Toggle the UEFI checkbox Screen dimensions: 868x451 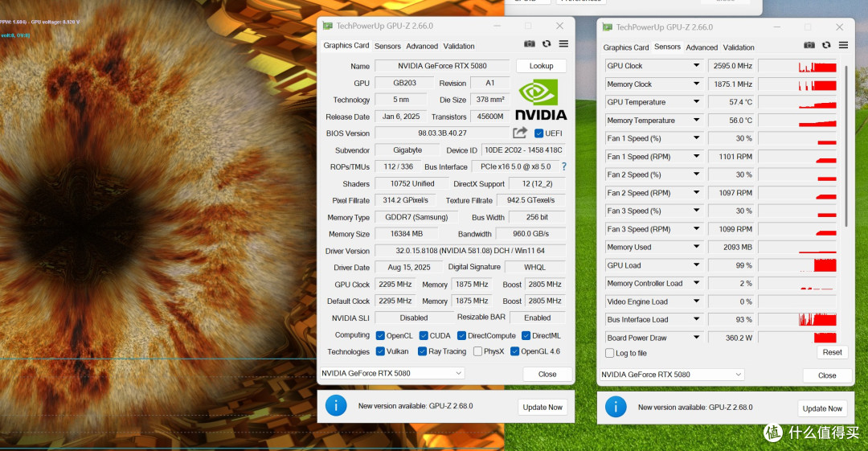click(538, 133)
